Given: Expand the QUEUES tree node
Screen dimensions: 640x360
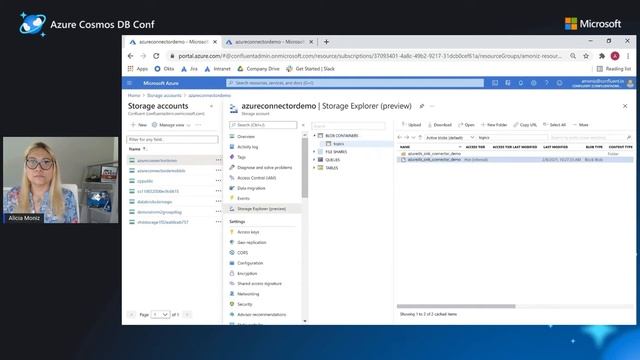Looking at the screenshot, I should coord(314,160).
